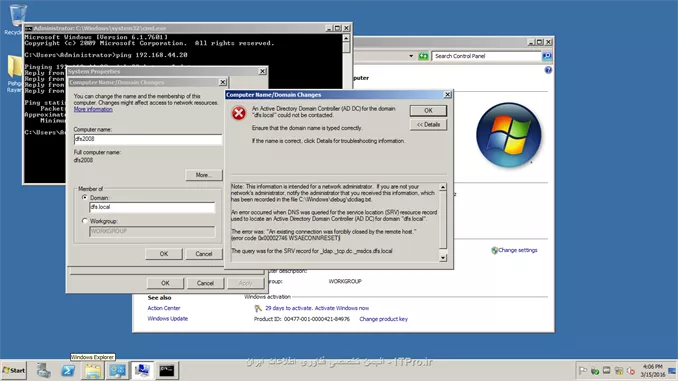Click the address bar refresh icon

coord(423,56)
